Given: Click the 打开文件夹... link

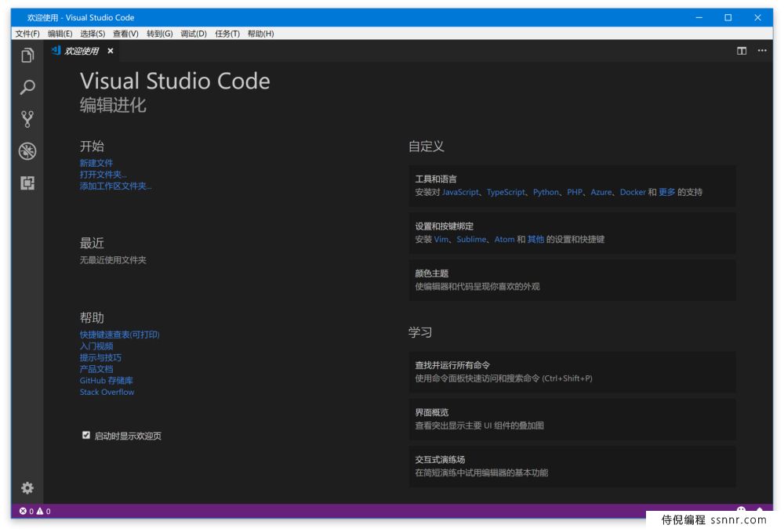Looking at the screenshot, I should click(103, 175).
